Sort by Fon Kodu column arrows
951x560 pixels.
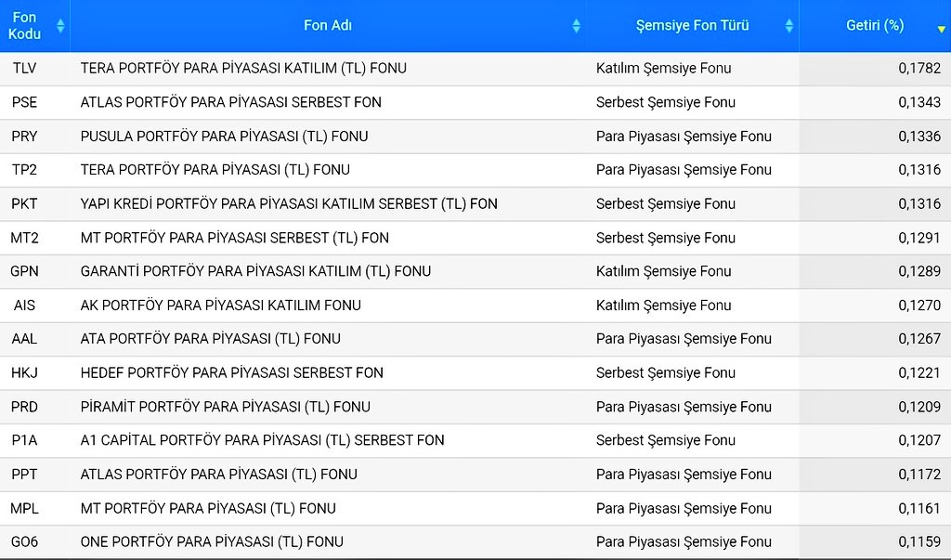pyautogui.click(x=60, y=25)
